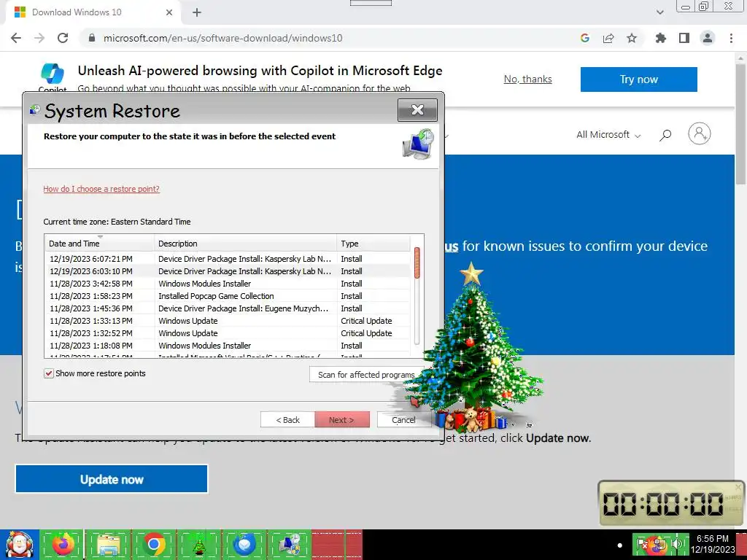
Task: Click the address bar URL field
Action: coord(329,38)
